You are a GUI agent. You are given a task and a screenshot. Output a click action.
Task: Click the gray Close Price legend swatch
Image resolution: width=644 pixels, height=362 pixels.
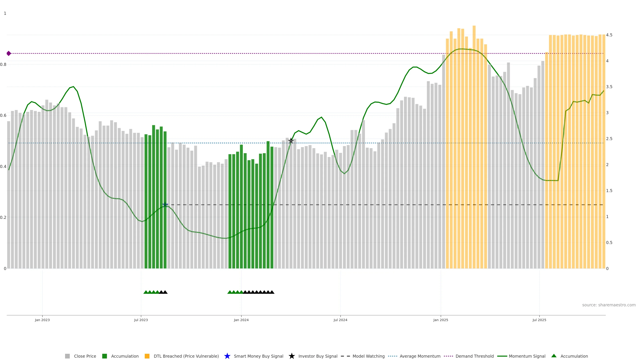click(67, 356)
